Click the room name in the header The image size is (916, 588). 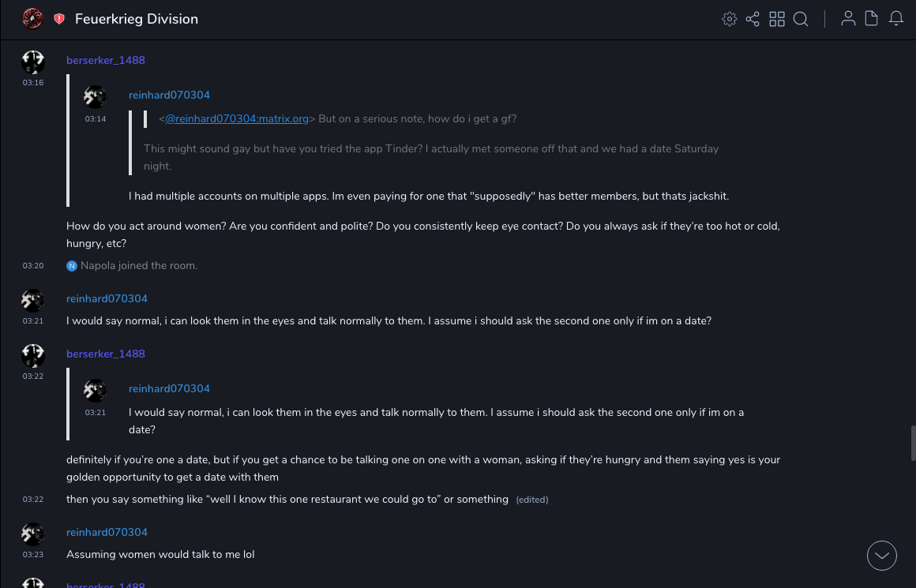[x=137, y=19]
